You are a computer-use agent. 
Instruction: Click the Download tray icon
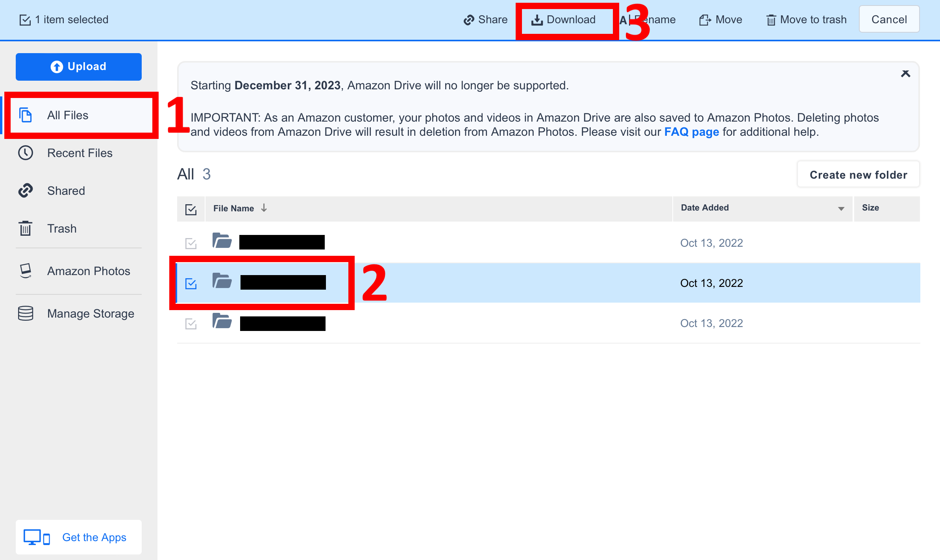537,20
